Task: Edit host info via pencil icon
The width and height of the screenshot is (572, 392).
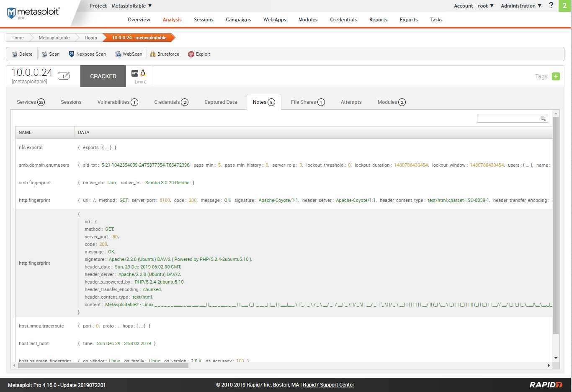Action: pyautogui.click(x=64, y=75)
